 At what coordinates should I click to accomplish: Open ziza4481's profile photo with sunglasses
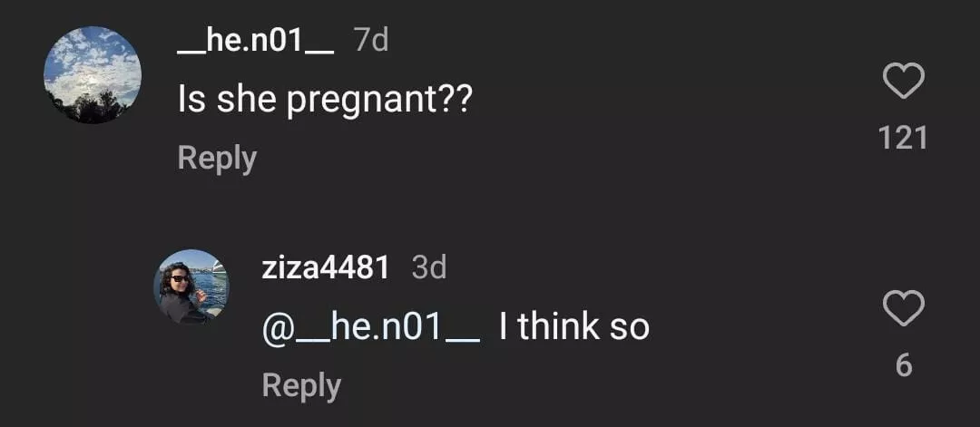pyautogui.click(x=191, y=286)
